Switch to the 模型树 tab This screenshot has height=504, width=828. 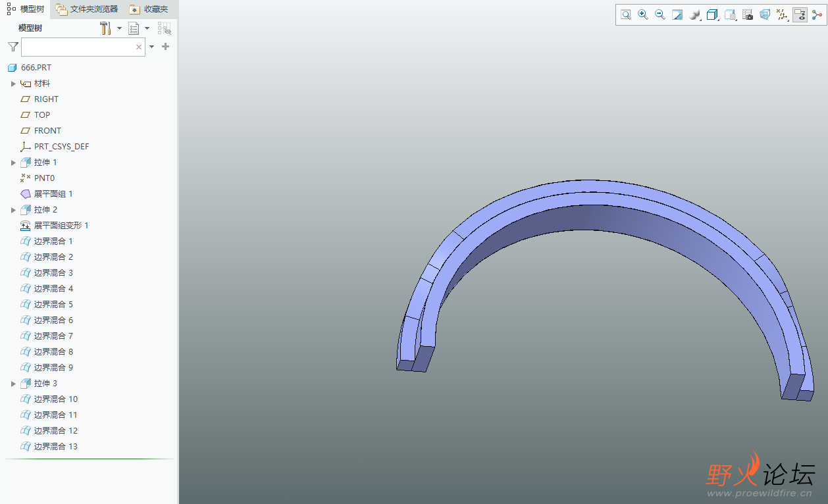(x=26, y=9)
